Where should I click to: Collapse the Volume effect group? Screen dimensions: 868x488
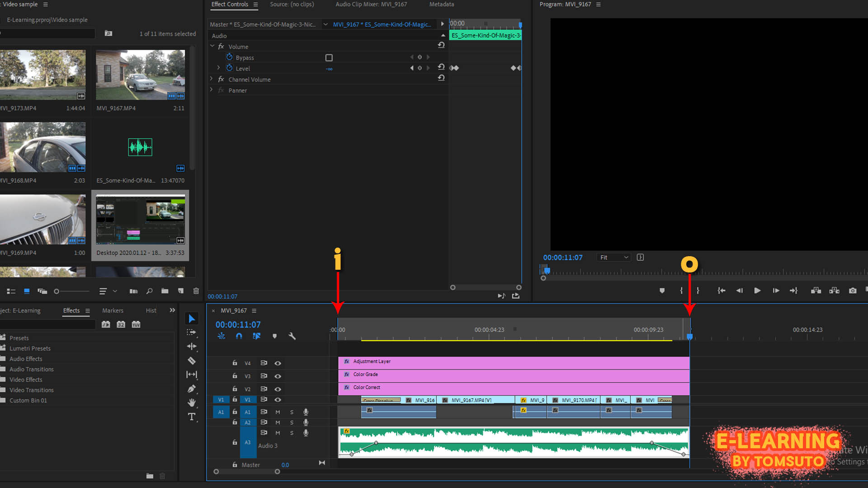[212, 46]
